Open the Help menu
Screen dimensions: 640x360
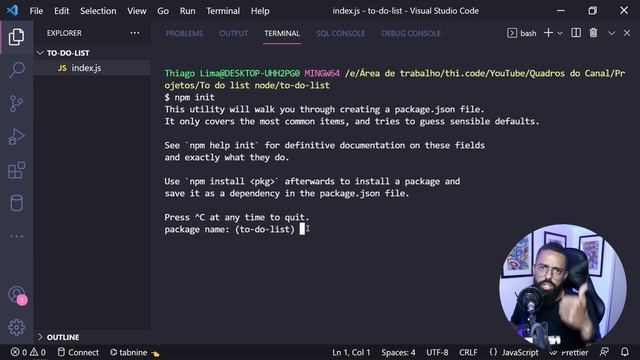coord(260,11)
